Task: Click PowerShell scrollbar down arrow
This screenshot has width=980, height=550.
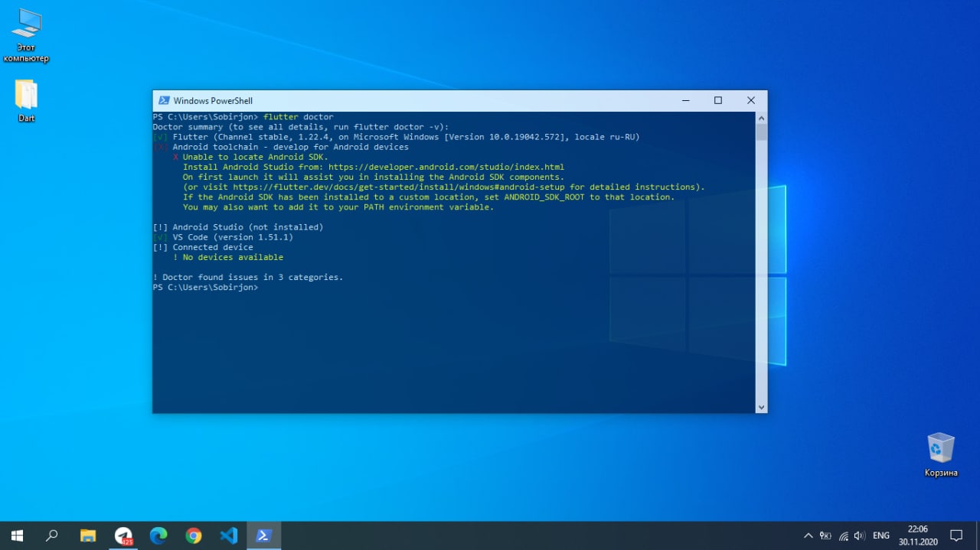Action: [x=761, y=407]
